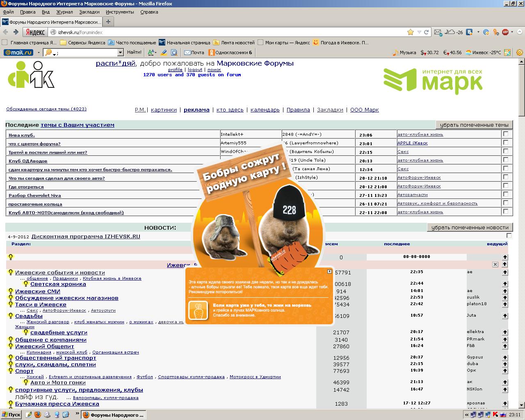
Task: Check the box for Клуб ОДАводов row
Action: tap(505, 160)
